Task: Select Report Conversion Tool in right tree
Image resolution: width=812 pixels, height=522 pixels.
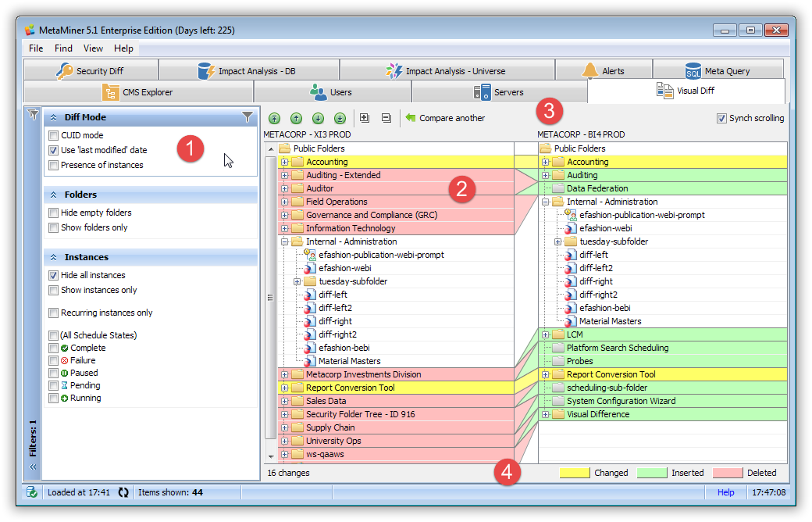Action: (x=611, y=374)
